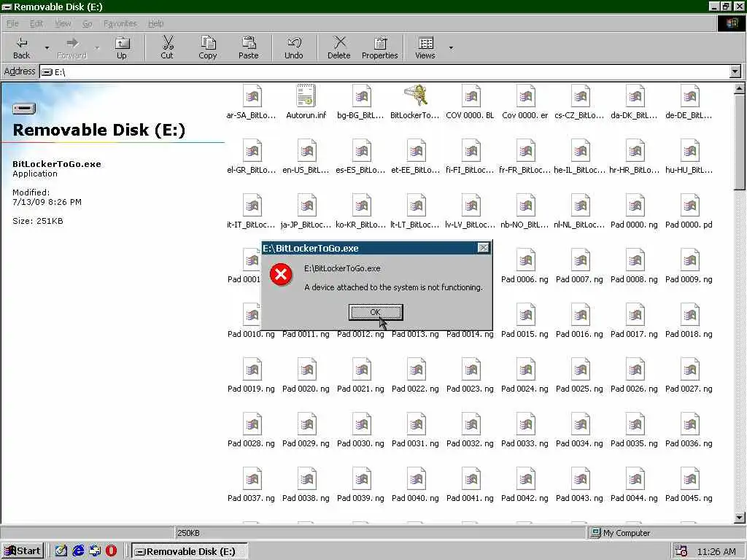
Task: Select the COV 0000. BL file
Action: (x=471, y=101)
